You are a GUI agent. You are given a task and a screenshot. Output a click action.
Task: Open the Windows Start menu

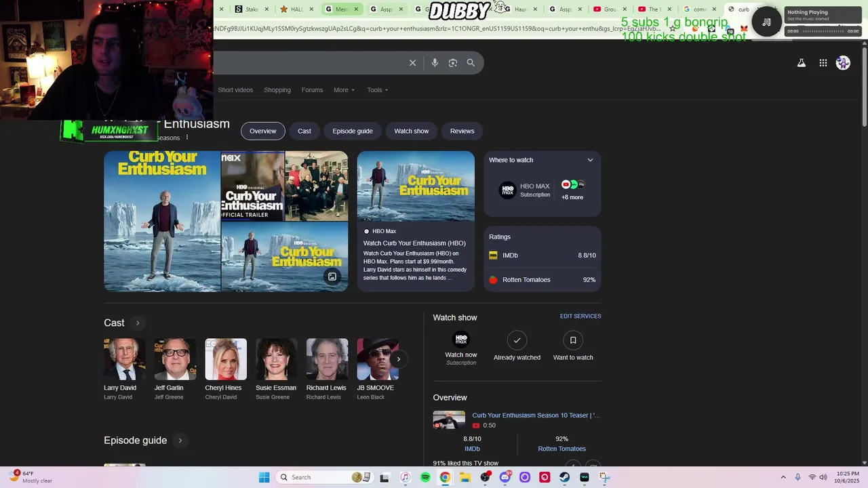264,477
